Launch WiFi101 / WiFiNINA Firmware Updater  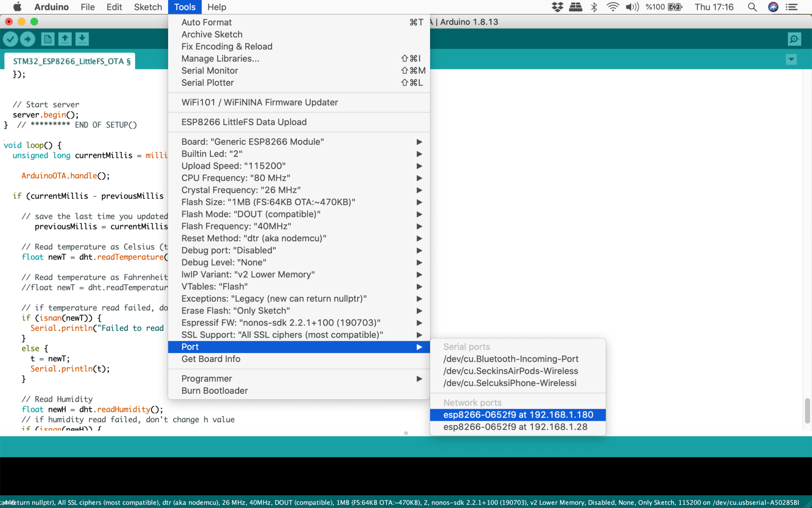[x=299, y=102]
